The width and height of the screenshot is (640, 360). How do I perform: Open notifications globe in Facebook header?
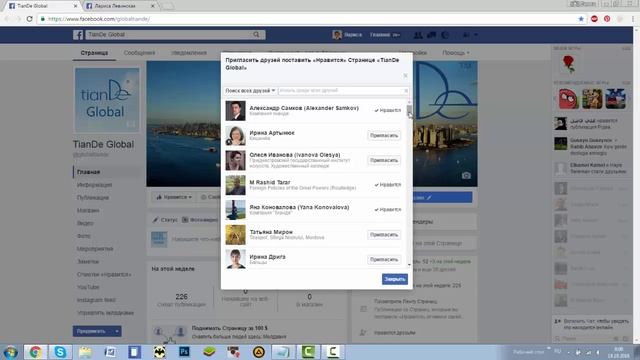[445, 35]
